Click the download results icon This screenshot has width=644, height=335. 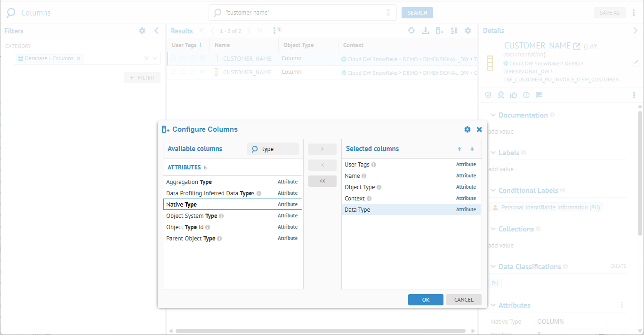(x=426, y=31)
